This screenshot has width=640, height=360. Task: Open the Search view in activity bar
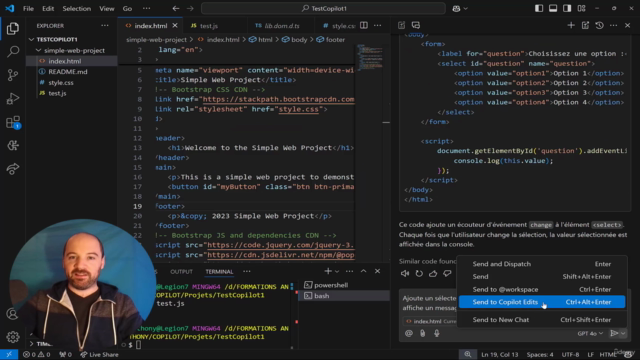pyautogui.click(x=13, y=51)
